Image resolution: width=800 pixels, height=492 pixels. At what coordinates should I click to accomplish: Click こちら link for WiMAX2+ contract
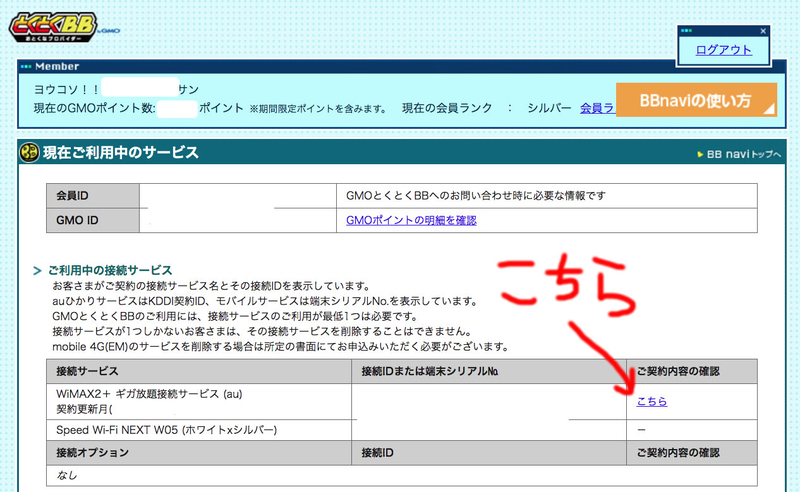click(x=652, y=402)
